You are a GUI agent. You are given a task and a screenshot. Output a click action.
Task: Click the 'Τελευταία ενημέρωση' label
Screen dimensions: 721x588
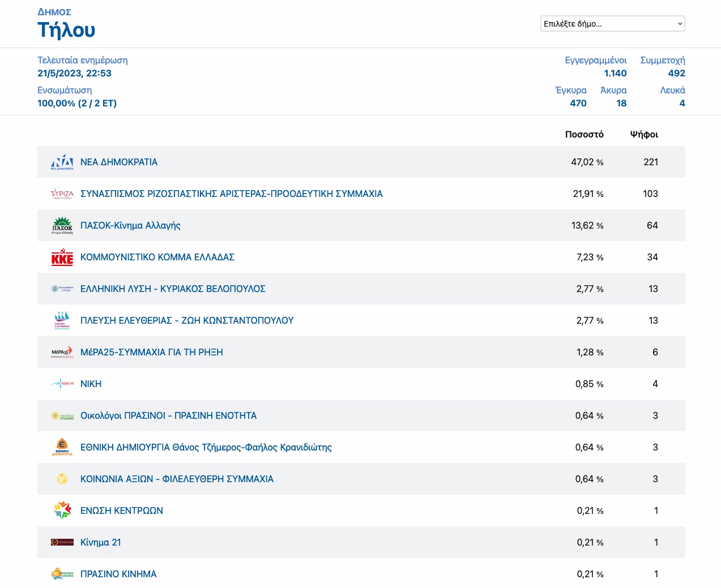[x=83, y=60]
